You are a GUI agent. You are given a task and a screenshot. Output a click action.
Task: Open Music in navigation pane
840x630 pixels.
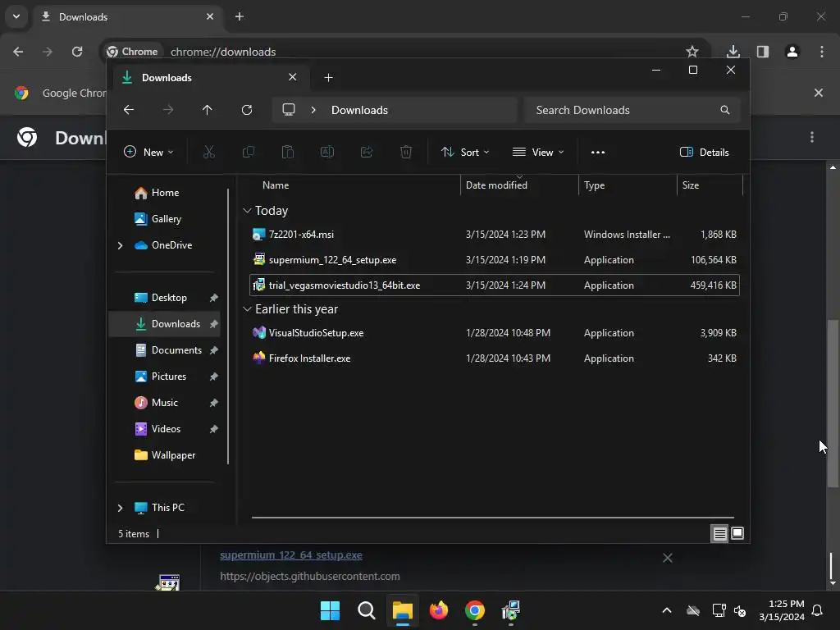[165, 403]
